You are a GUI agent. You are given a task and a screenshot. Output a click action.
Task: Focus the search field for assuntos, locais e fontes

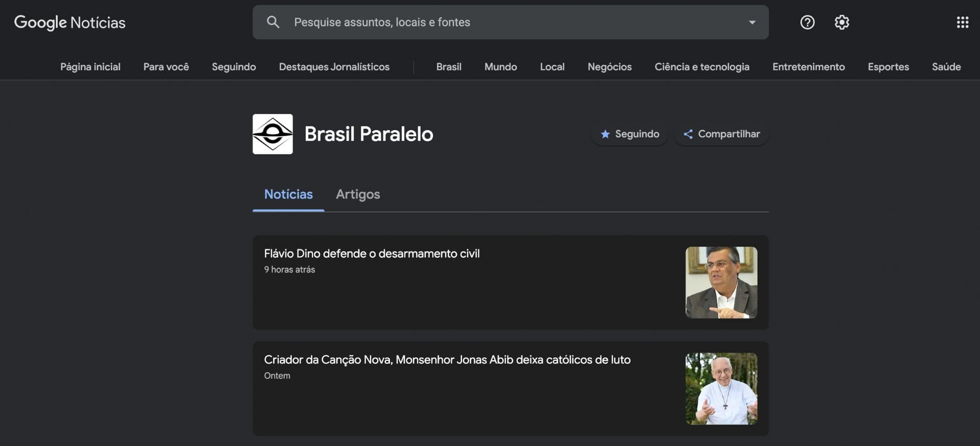510,22
